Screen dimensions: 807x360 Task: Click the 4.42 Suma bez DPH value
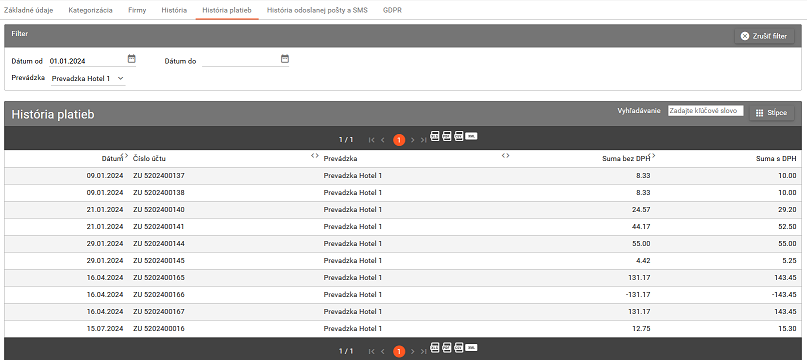click(x=643, y=261)
